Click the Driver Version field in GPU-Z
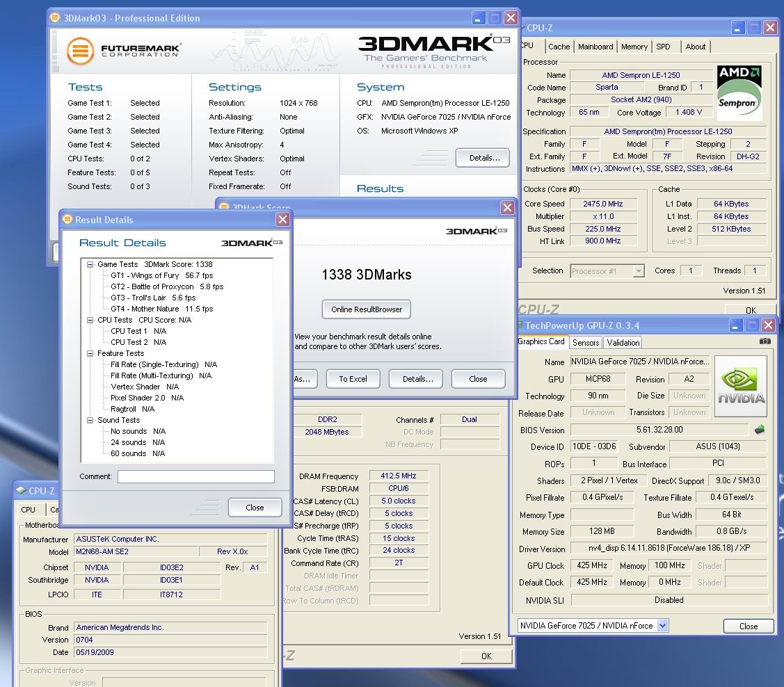 [x=669, y=548]
